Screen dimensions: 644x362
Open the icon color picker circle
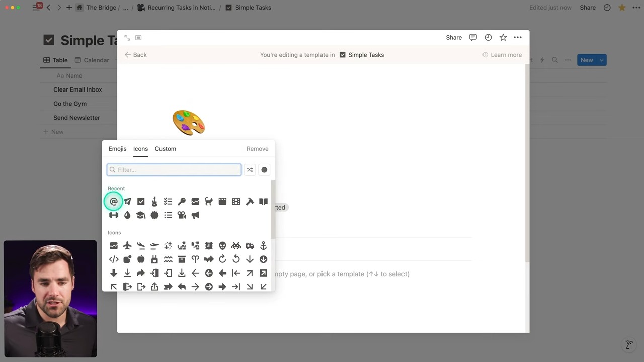click(x=264, y=170)
